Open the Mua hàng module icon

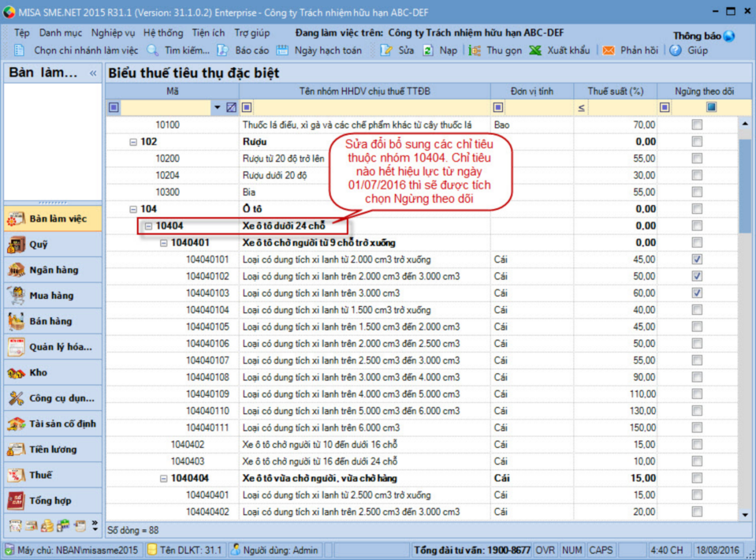coord(16,296)
